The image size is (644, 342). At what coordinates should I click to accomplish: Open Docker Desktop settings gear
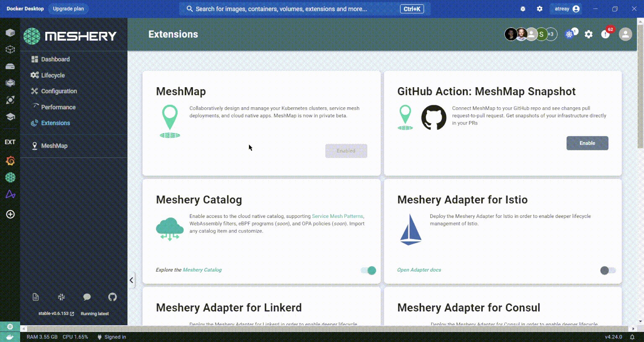click(540, 9)
